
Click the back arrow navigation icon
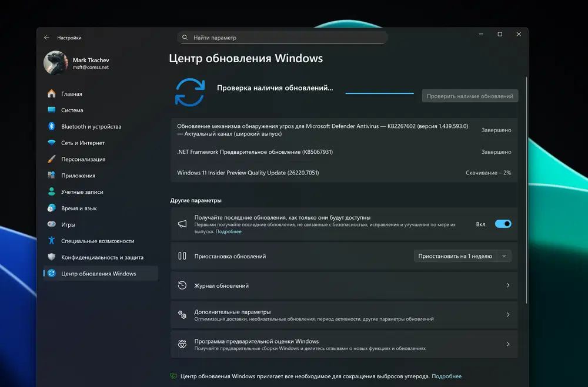click(47, 37)
